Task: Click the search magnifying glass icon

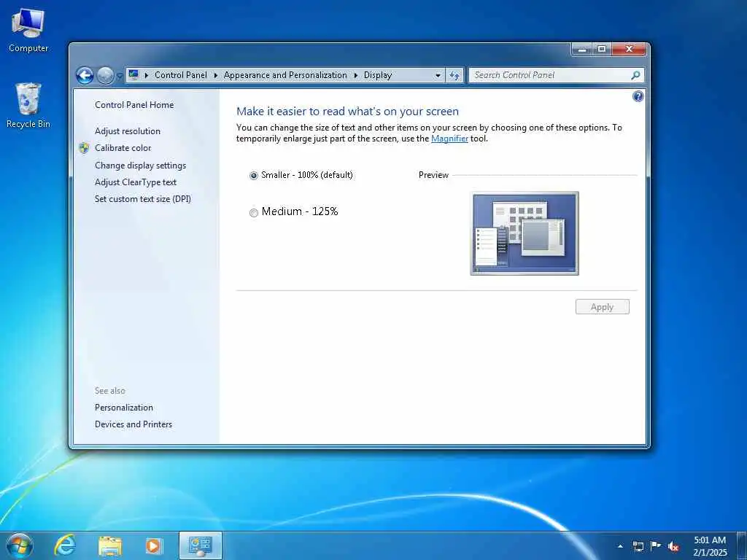Action: tap(635, 75)
